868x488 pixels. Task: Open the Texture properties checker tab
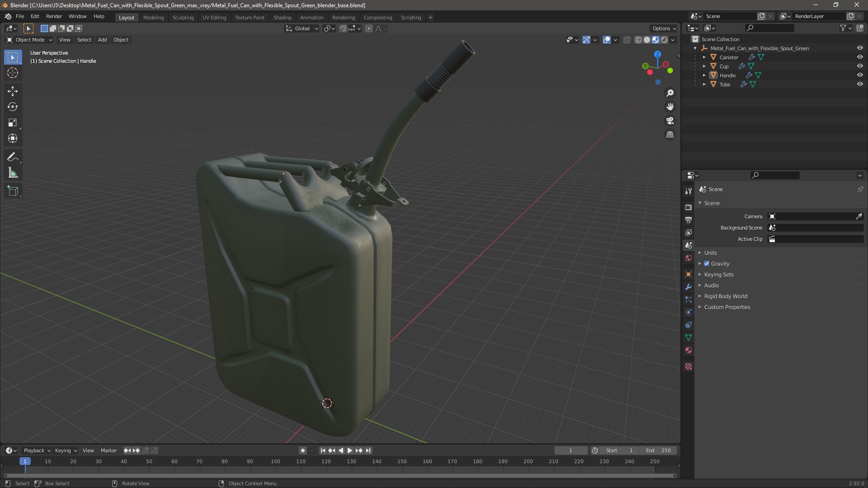pos(689,366)
